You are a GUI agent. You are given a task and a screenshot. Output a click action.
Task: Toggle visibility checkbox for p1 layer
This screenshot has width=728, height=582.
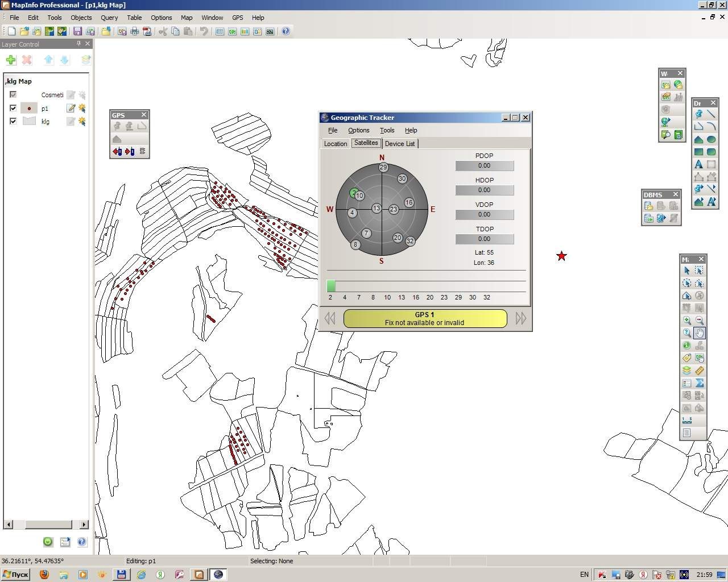(x=13, y=108)
